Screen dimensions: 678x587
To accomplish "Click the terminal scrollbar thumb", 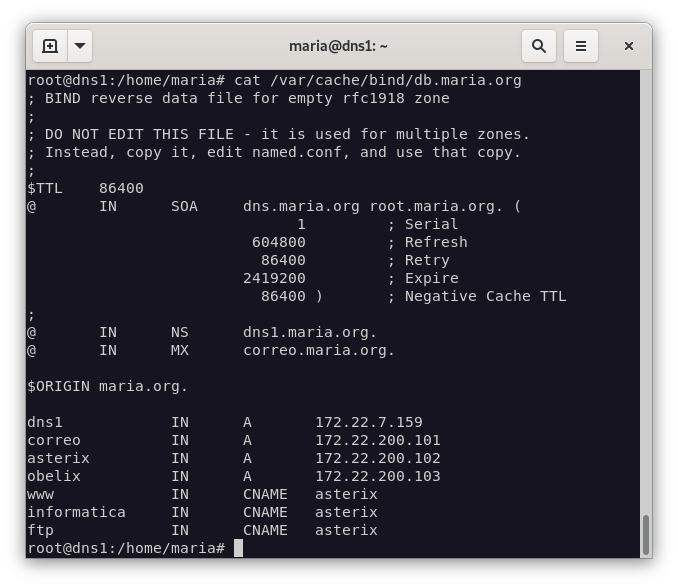I will pyautogui.click(x=645, y=535).
